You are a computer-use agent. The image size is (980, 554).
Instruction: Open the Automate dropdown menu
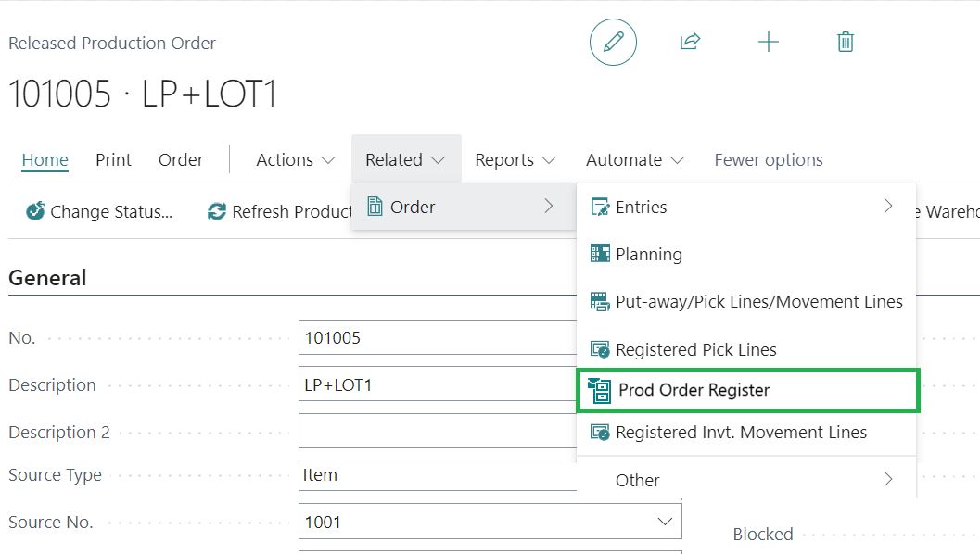tap(634, 159)
